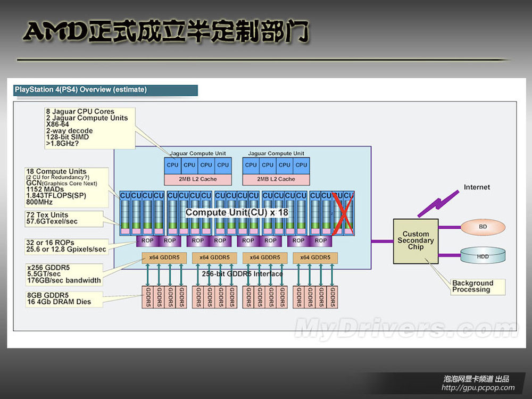Click the "8 Jaguar CPU Cores" line
Screen dimensions: 532x399
click(x=80, y=111)
